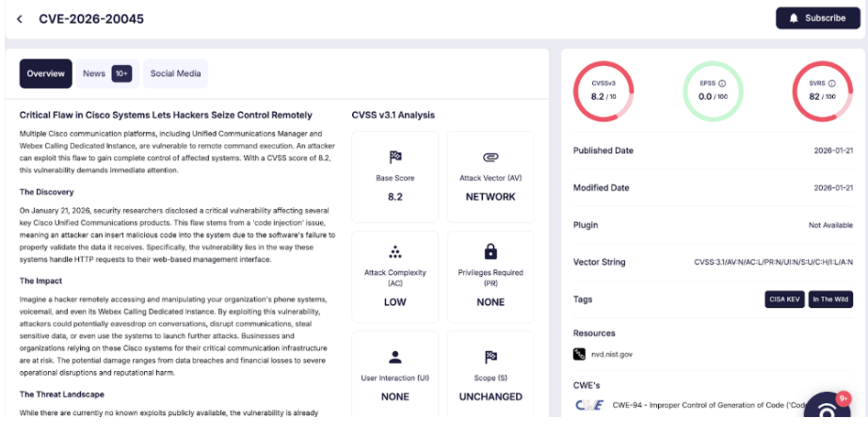Go back using the left chevron arrow

[20, 19]
